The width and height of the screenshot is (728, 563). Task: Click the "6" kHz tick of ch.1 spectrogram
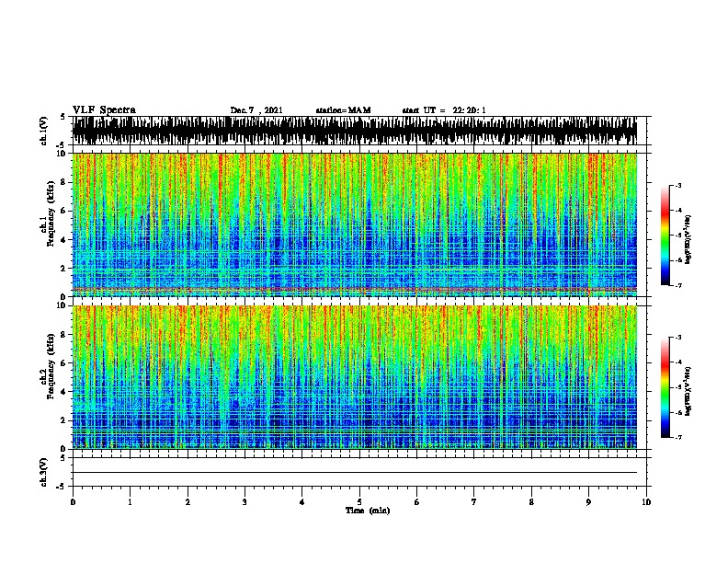point(64,212)
